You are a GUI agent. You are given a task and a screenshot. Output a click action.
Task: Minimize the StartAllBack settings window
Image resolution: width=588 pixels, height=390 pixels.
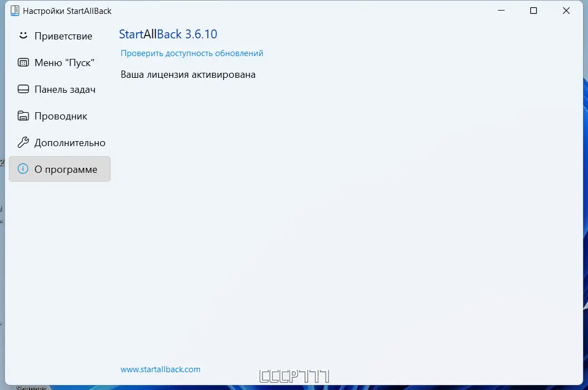501,11
